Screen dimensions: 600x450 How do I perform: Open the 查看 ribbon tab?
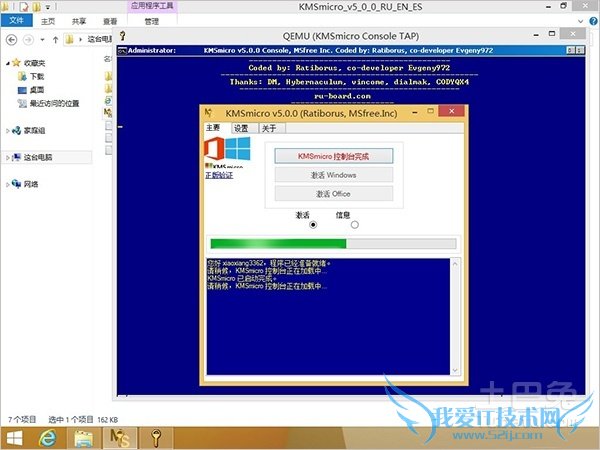(x=110, y=21)
